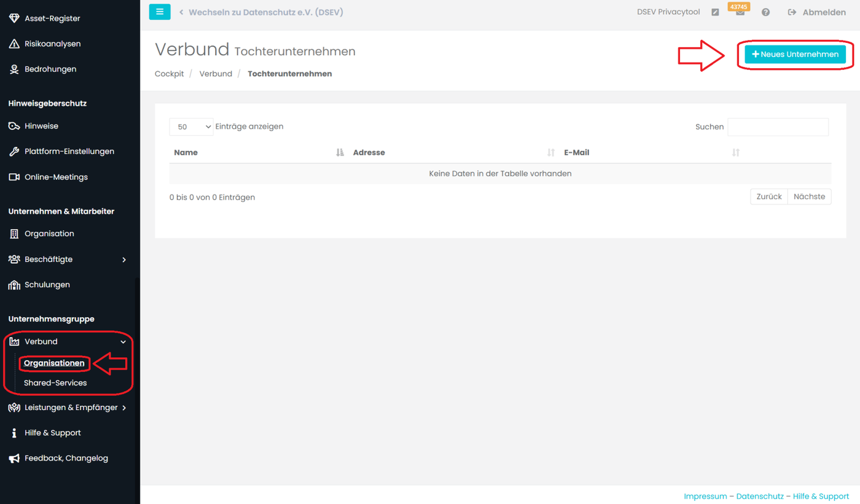860x504 pixels.
Task: Click the Plattform-Einstellungen wrench icon
Action: [x=14, y=152]
